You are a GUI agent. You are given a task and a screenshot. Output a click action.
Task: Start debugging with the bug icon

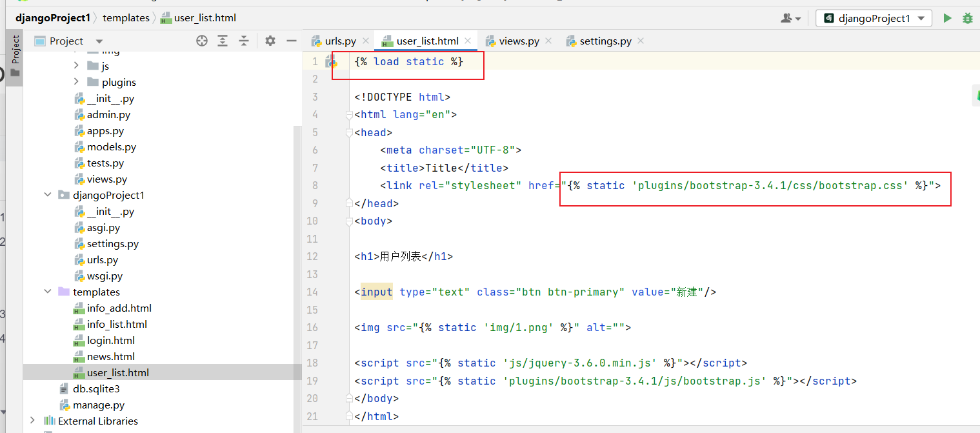[x=968, y=18]
